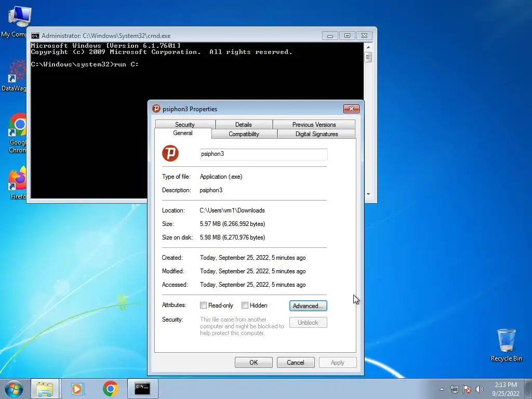Click Cancel in psiphon3 Properties

tap(296, 362)
